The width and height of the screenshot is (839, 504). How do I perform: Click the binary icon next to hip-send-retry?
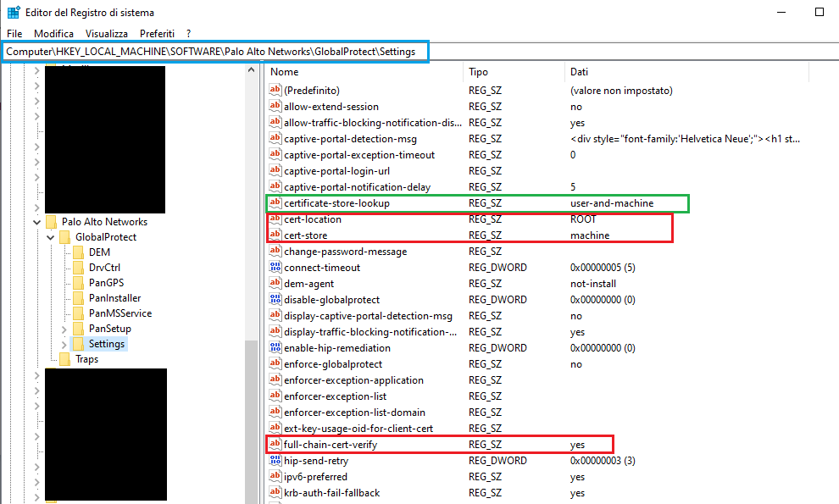(x=275, y=461)
